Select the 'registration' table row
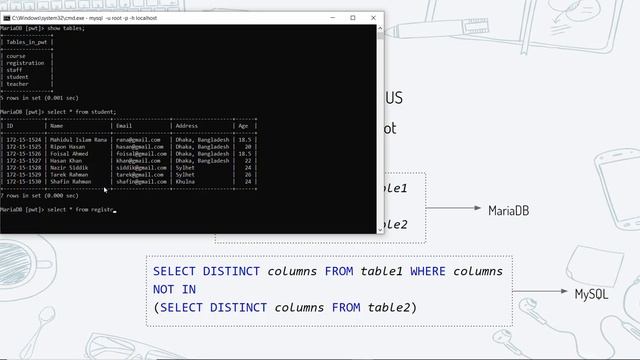This screenshot has width=640, height=360. (25, 63)
